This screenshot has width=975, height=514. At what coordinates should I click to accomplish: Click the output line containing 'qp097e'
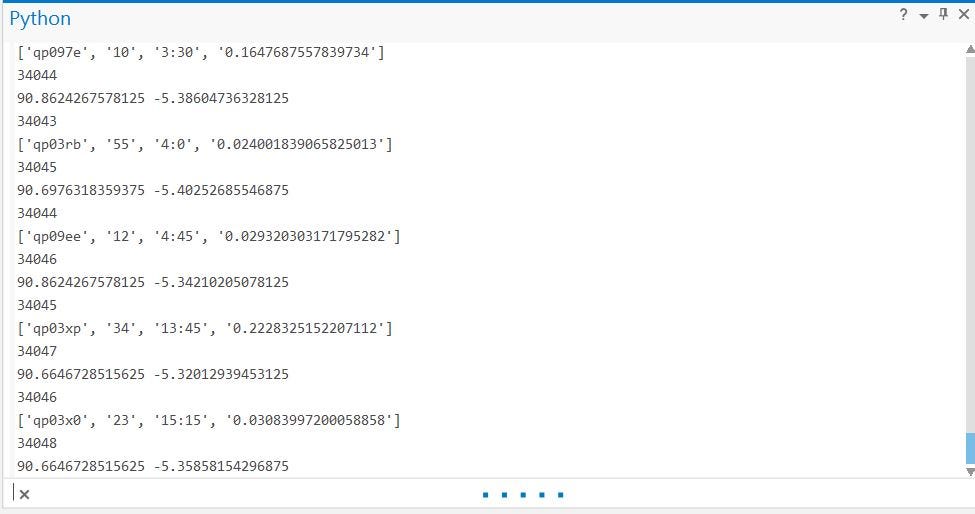tap(201, 52)
